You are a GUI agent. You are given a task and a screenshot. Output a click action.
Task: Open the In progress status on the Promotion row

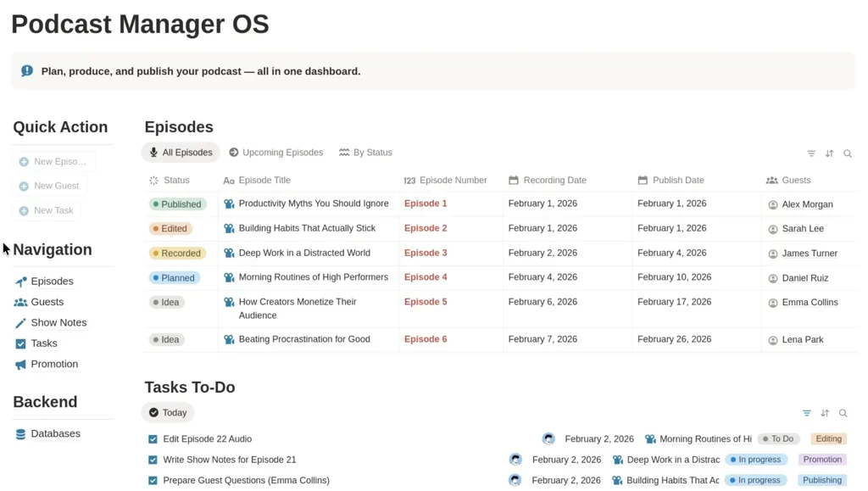(755, 460)
